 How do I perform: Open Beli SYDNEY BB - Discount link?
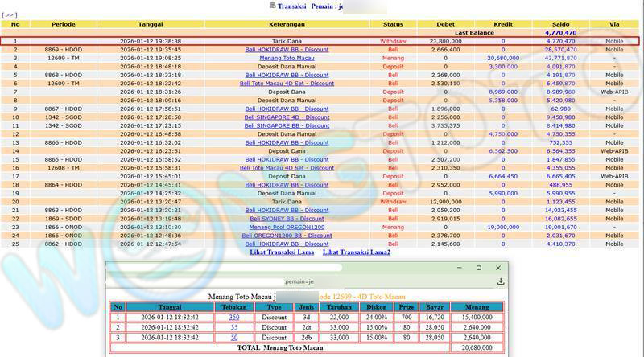287,218
